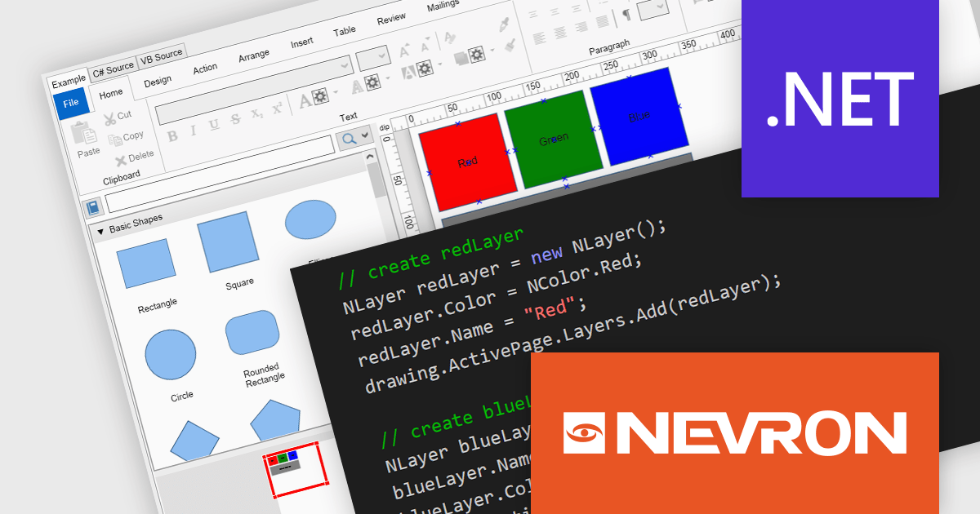Viewport: 980px width, 514px height.
Task: Toggle Subscript formatting
Action: pyautogui.click(x=256, y=114)
